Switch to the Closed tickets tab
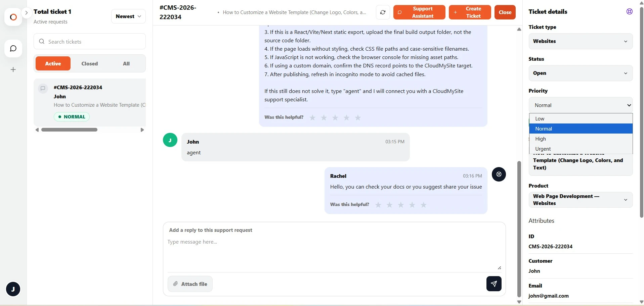This screenshot has height=306, width=644. 89,64
